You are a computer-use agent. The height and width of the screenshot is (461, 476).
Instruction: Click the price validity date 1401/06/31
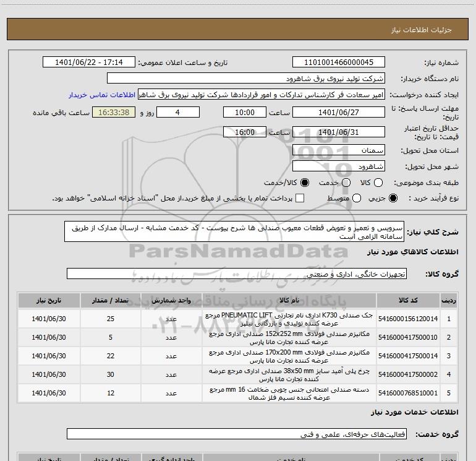339,132
